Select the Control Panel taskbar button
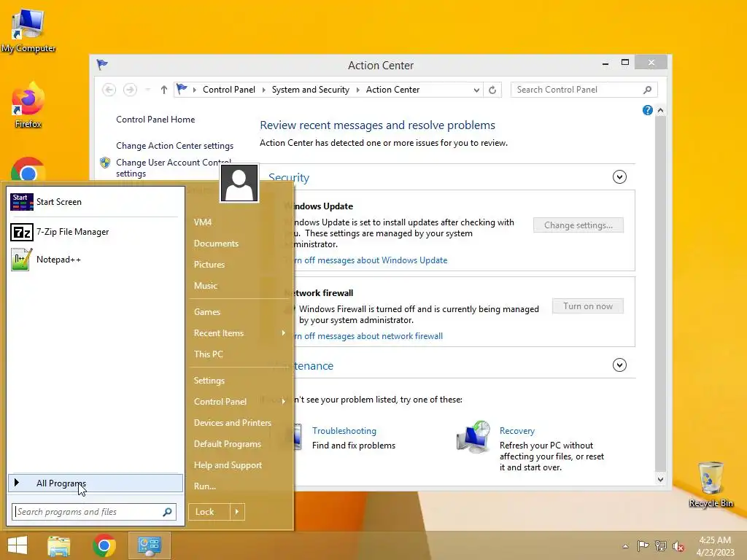 (x=150, y=545)
